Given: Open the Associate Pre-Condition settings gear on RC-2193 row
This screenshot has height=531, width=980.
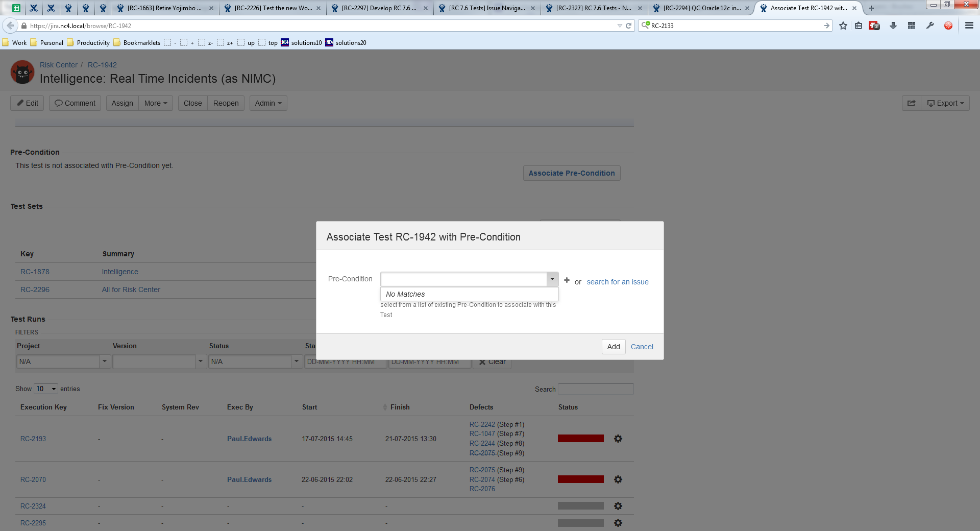Looking at the screenshot, I should click(618, 439).
